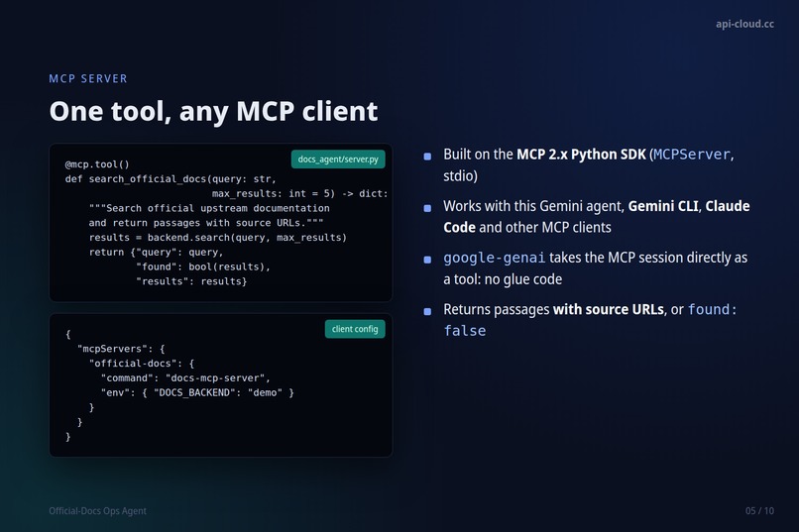Click the bullet marker beside Returns passages
Viewport: 799px width, 532px height.
(x=427, y=311)
